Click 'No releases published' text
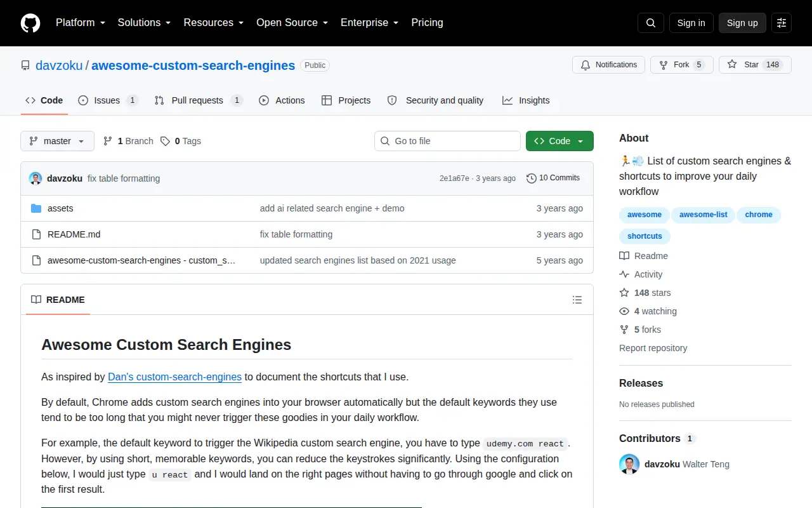Viewport: 812px width, 508px height. 657,404
